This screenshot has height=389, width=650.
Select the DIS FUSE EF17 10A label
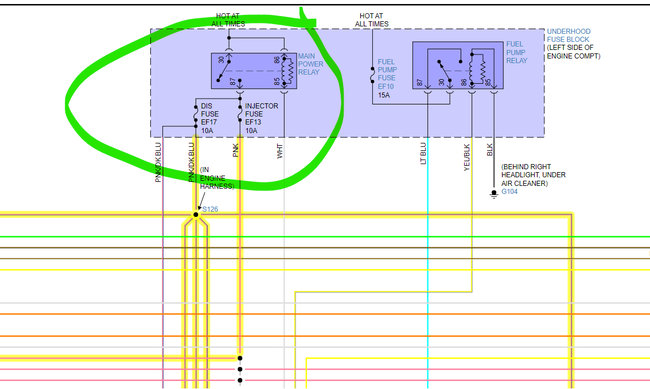click(210, 118)
